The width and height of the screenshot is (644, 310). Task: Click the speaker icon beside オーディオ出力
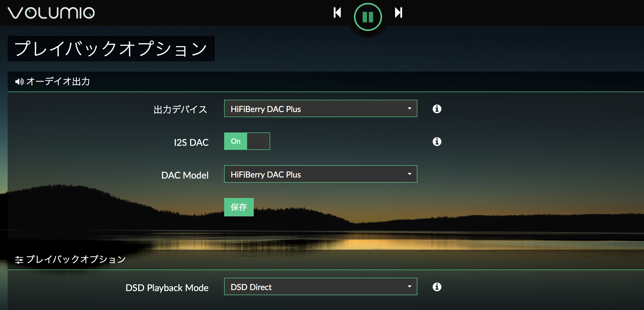tap(19, 82)
